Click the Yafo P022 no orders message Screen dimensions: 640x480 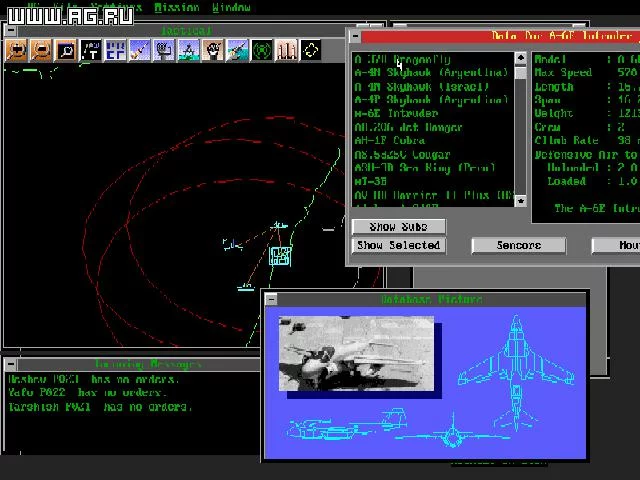pyautogui.click(x=87, y=393)
